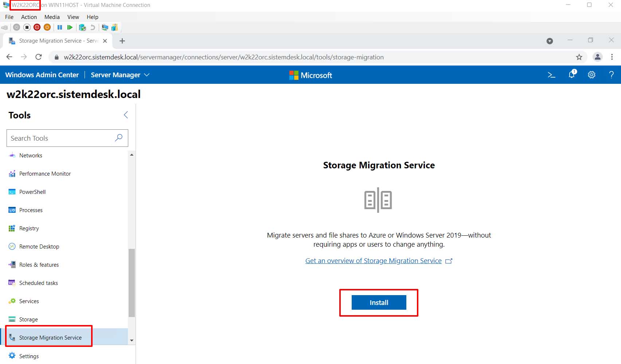Viewport: 621px width, 364px height.
Task: Click the Tools list scrollbar down arrow
Action: click(132, 340)
